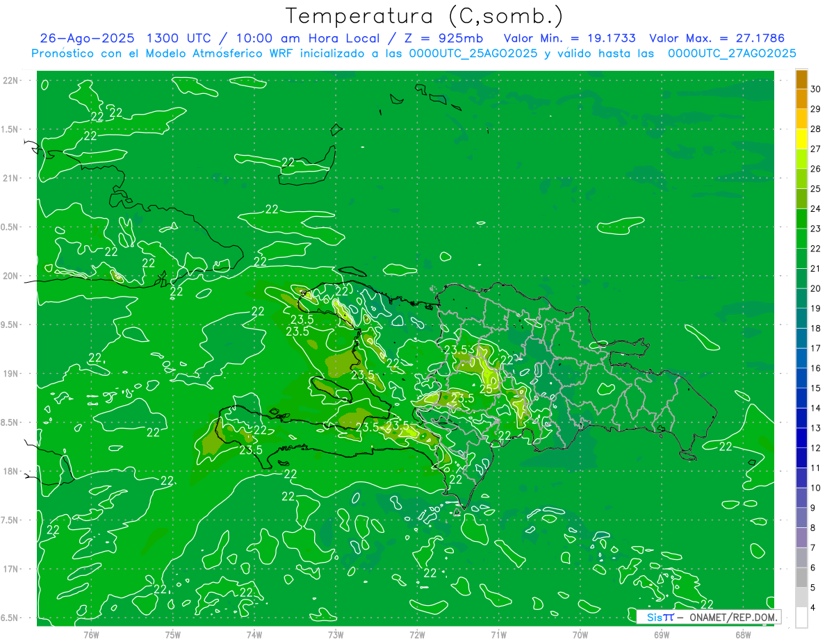Click legend value 16
This screenshot has width=834, height=644.
[816, 368]
